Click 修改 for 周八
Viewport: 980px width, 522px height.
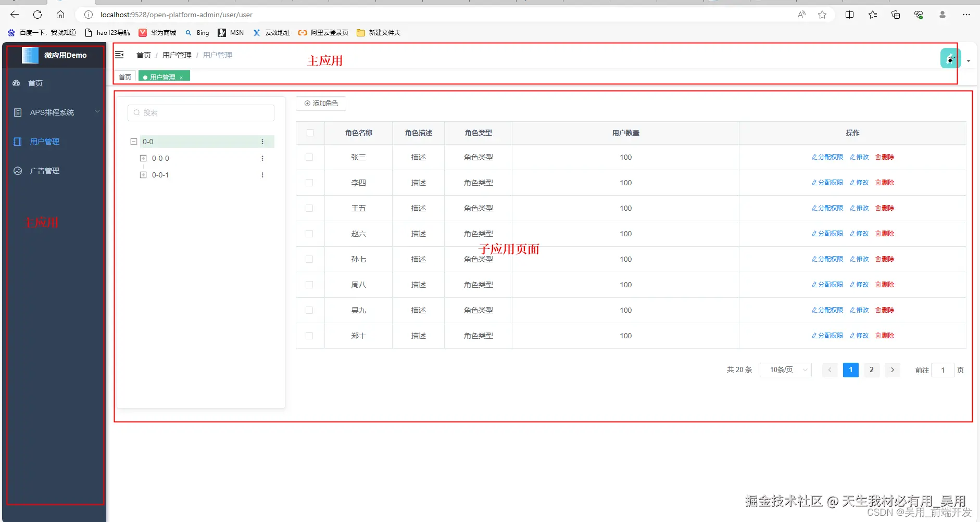pyautogui.click(x=859, y=285)
